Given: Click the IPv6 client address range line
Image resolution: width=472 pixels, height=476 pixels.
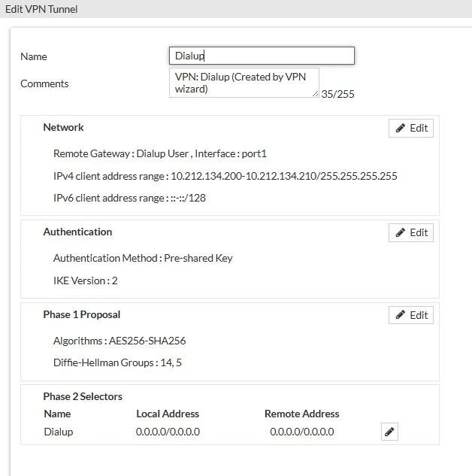Looking at the screenshot, I should 129,198.
